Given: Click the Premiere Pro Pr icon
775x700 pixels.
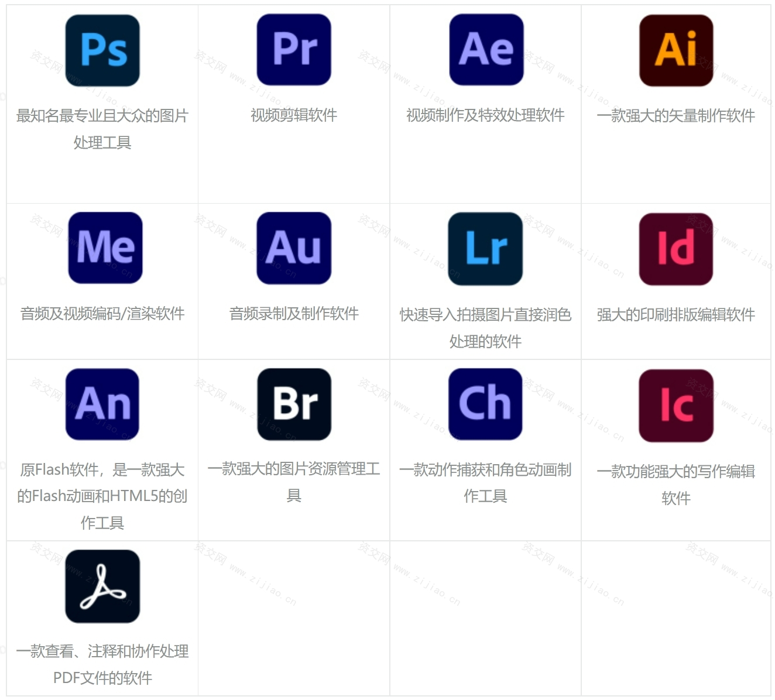Looking at the screenshot, I should pyautogui.click(x=294, y=50).
